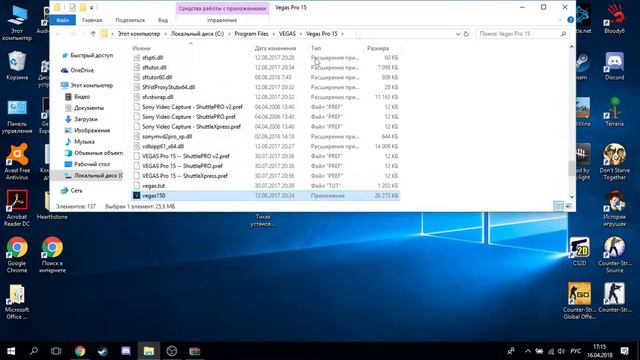The image size is (640, 360).
Task: Select the vegas.tut file
Action: click(x=265, y=186)
